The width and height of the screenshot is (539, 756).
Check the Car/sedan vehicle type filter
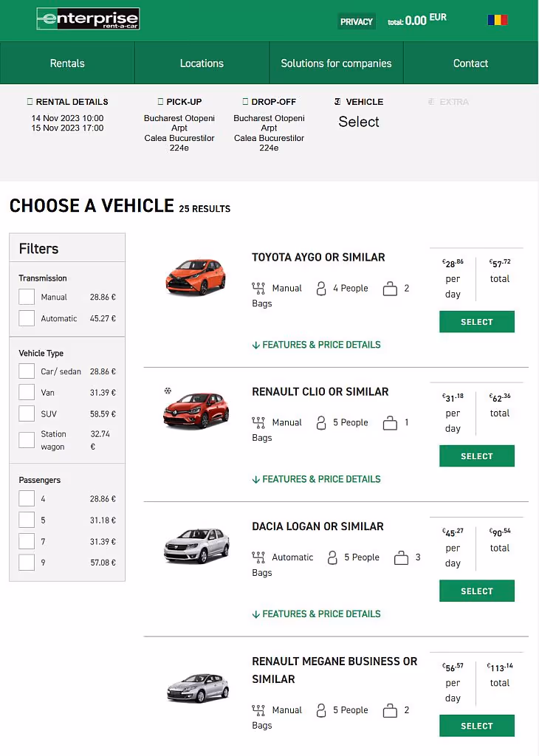(x=27, y=371)
